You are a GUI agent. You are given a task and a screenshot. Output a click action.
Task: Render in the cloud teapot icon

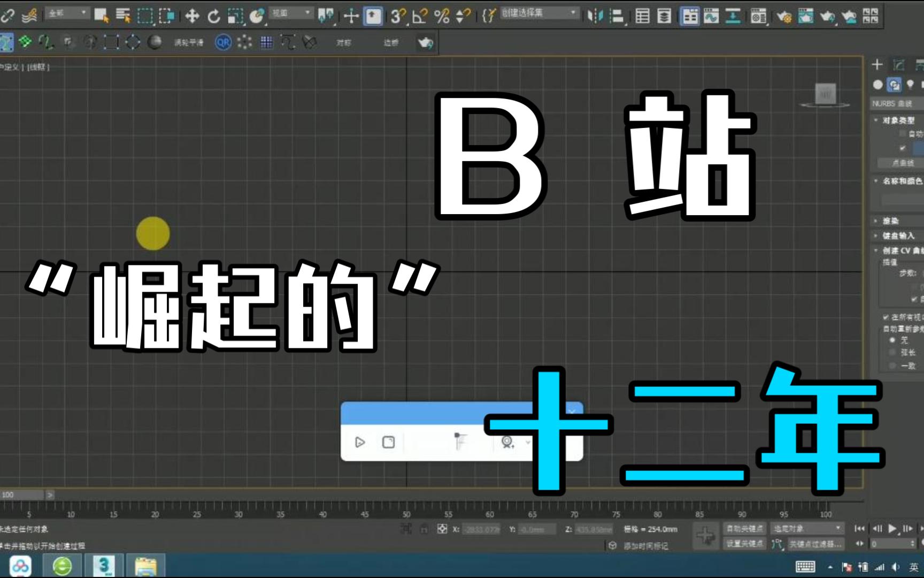tap(849, 16)
